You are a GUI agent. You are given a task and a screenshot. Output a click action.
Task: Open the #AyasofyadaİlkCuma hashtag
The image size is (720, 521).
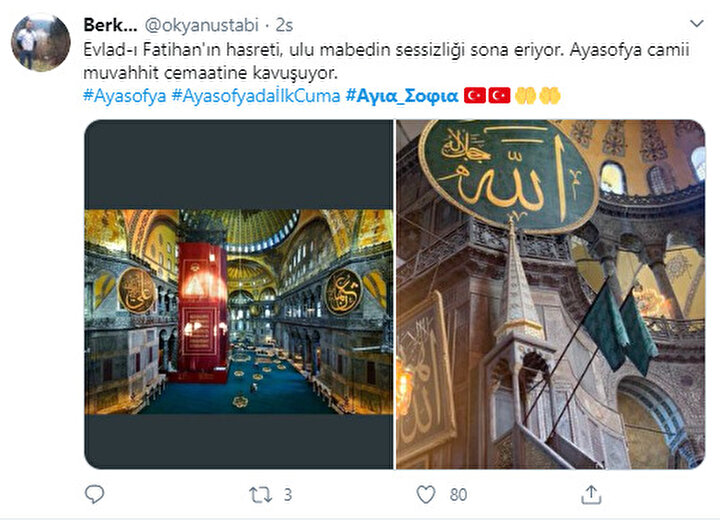pyautogui.click(x=256, y=96)
